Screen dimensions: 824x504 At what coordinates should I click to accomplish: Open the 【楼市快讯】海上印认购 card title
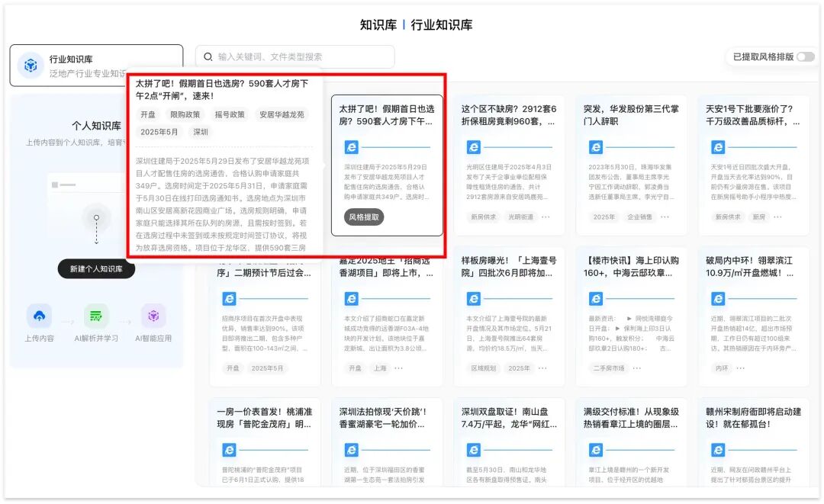click(631, 267)
